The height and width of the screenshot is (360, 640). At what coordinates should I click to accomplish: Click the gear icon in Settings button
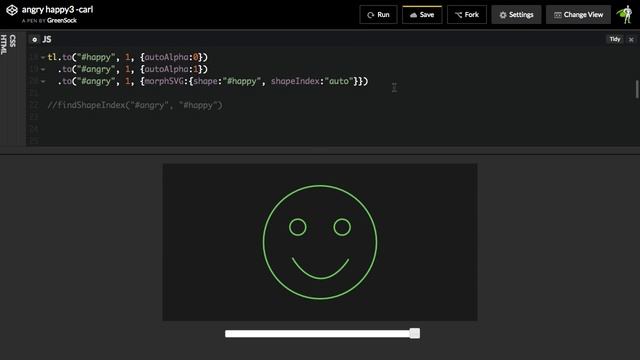(x=503, y=15)
